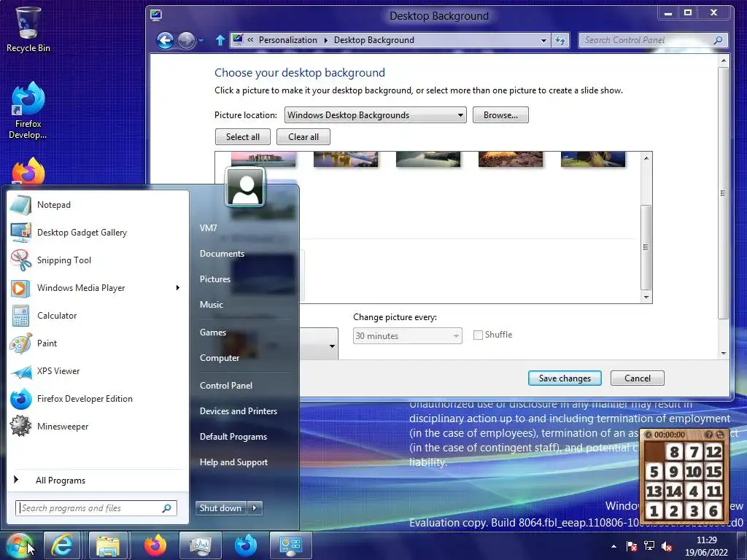Viewport: 747px width, 560px height.
Task: Click the Search Control Panel field
Action: coord(653,41)
